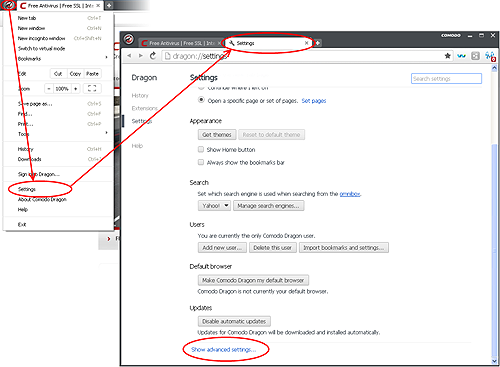Image resolution: width=500 pixels, height=367 pixels.
Task: Decrease zoom with the minus button
Action: click(x=49, y=89)
